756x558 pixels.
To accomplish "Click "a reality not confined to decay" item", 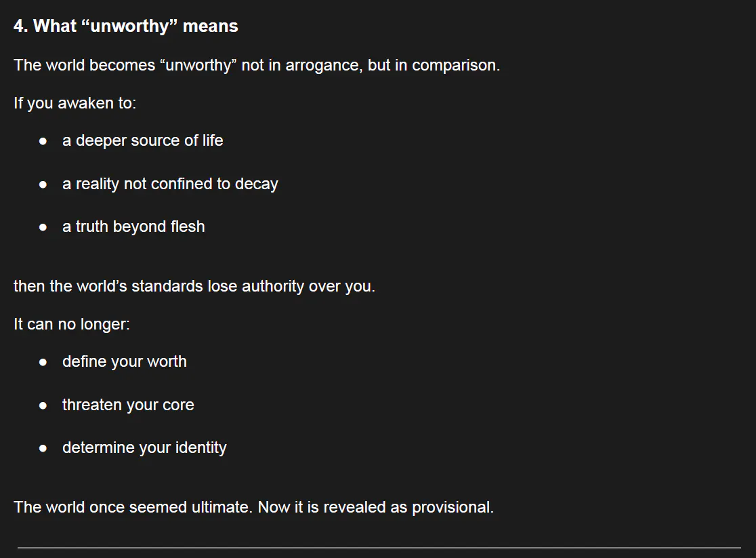I will click(170, 184).
